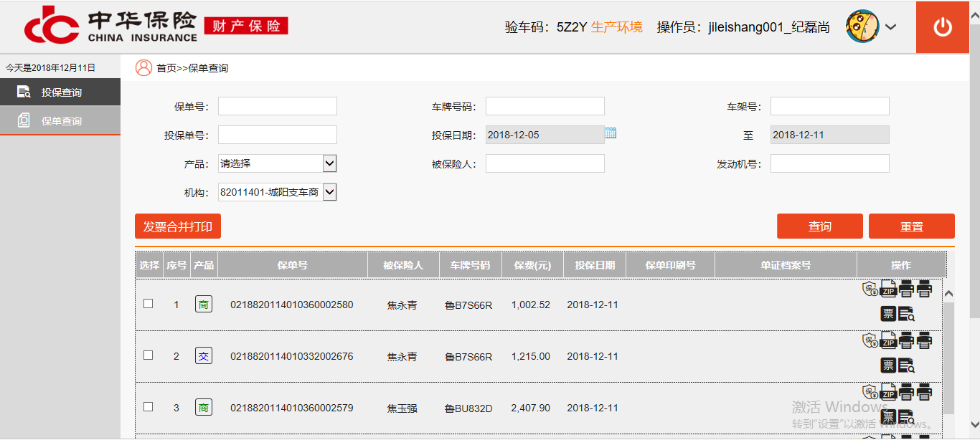Screen dimensions: 980x440
Task: Click premium amount 2,407.90
Action: click(x=531, y=408)
